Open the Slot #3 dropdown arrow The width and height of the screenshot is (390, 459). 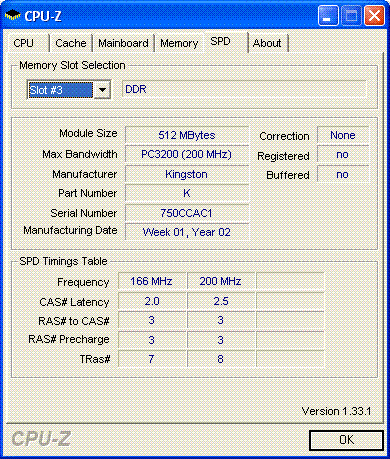[102, 90]
